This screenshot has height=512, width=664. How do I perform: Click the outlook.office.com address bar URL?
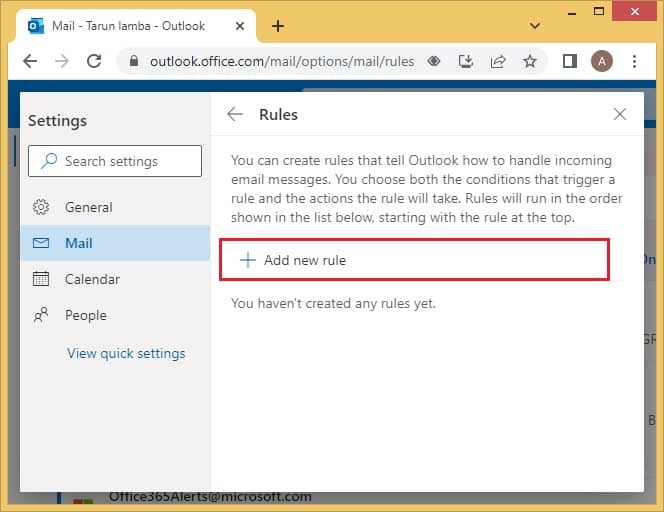tap(282, 61)
